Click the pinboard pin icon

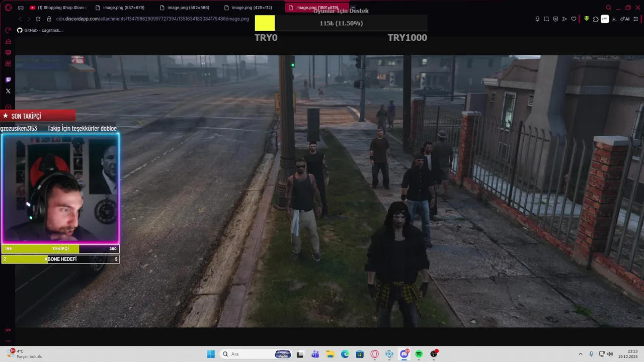537,19
